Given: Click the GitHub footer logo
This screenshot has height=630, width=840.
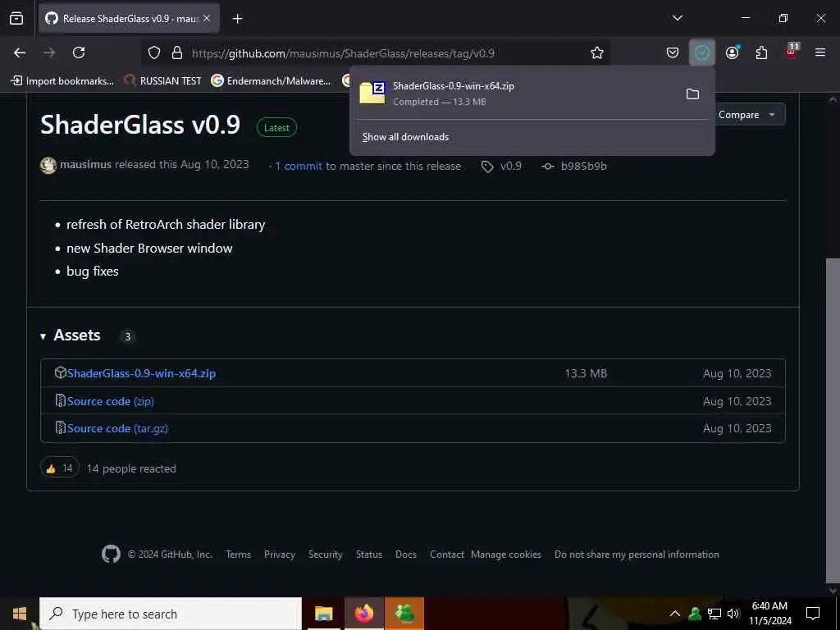Looking at the screenshot, I should (111, 554).
